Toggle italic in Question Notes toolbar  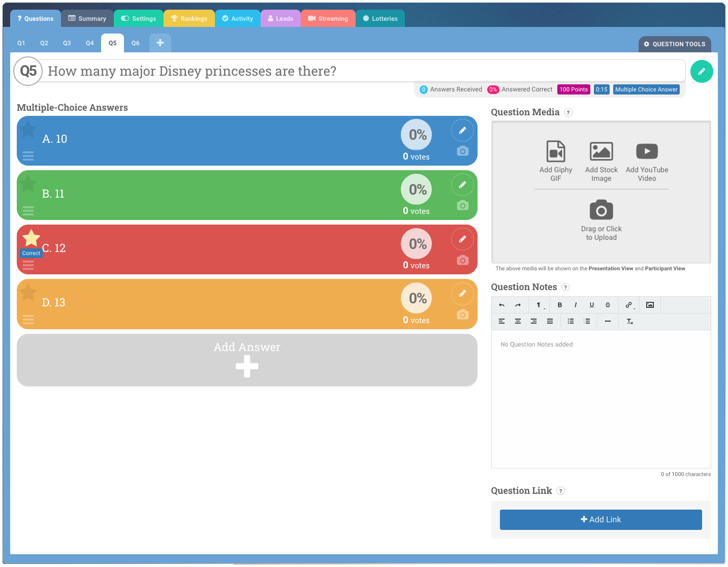click(576, 305)
